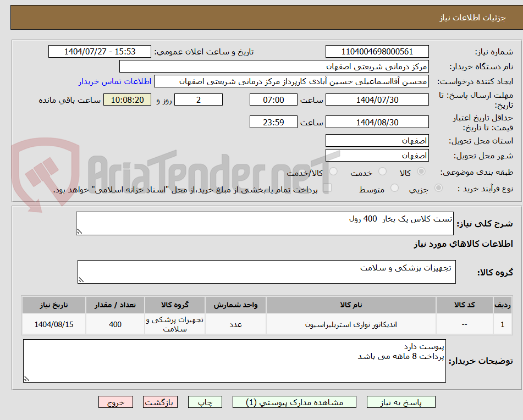Select the کالا product type radio button
The width and height of the screenshot is (523, 420).
(x=421, y=172)
